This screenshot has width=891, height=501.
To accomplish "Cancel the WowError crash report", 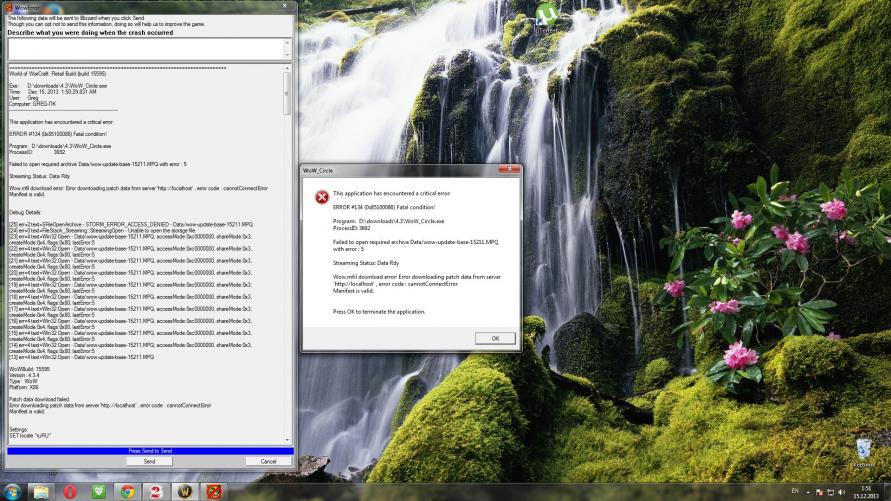I will (267, 461).
